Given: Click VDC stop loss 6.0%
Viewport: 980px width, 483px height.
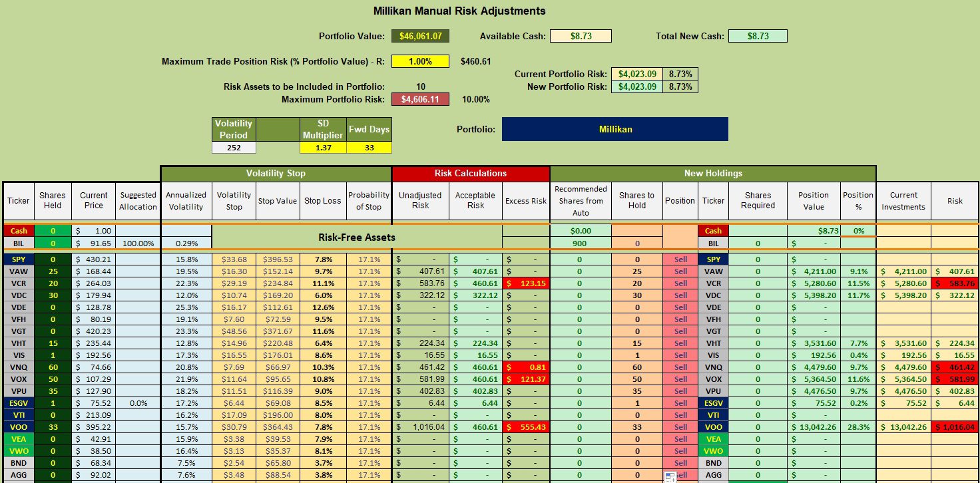Looking at the screenshot, I should click(323, 295).
